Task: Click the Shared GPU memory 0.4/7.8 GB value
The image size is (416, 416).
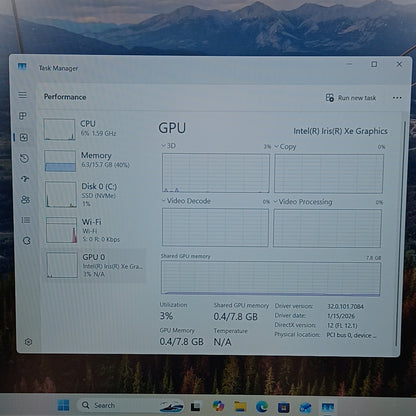Action: 236,317
